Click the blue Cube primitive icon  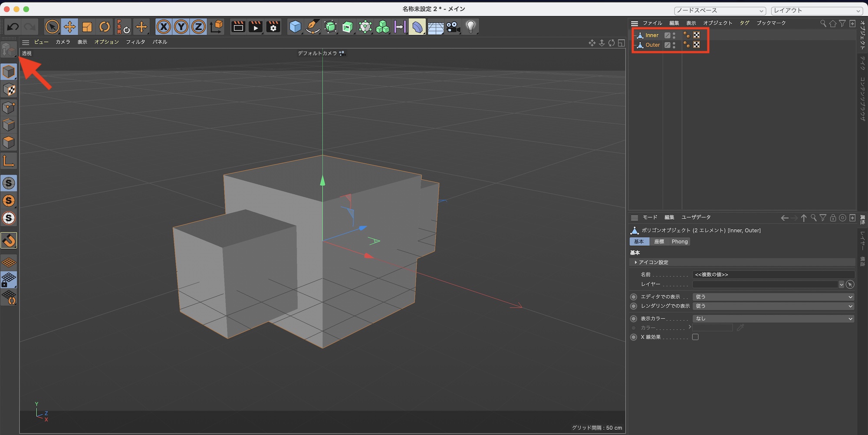click(x=295, y=27)
